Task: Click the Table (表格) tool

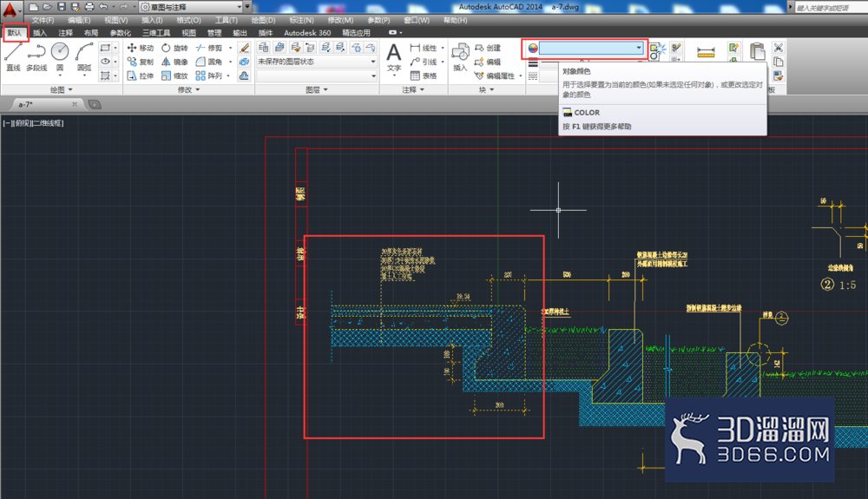Action: click(424, 76)
